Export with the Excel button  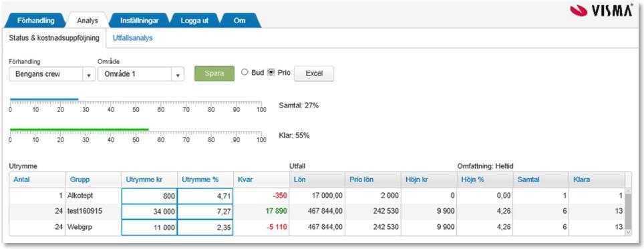(314, 73)
